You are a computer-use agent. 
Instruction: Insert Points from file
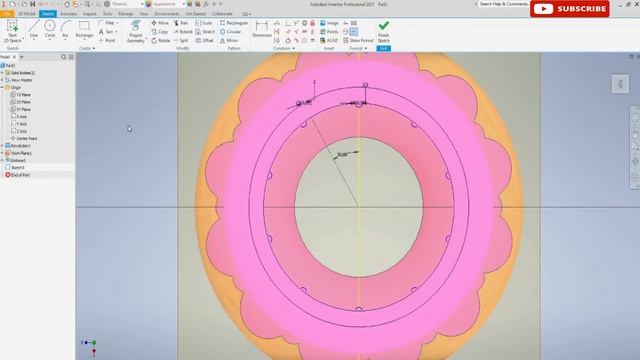(x=329, y=32)
